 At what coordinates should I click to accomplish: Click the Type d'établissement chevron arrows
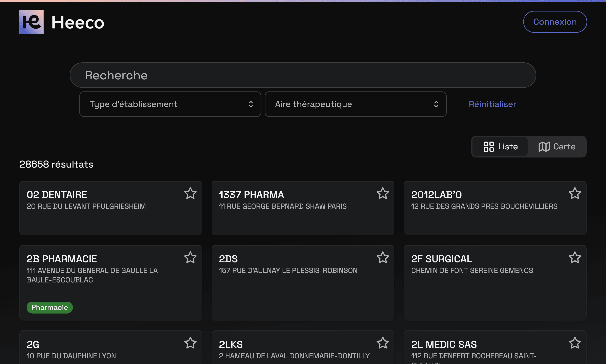(251, 104)
